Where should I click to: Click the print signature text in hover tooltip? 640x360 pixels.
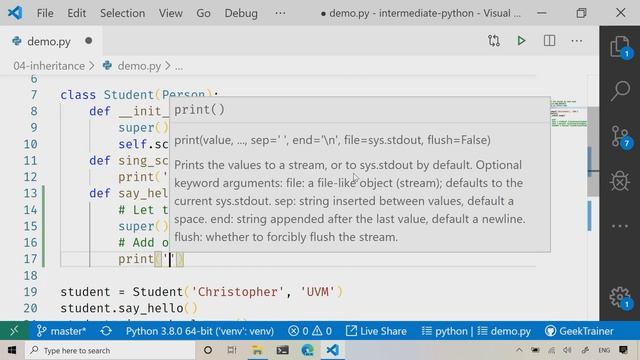tap(332, 140)
